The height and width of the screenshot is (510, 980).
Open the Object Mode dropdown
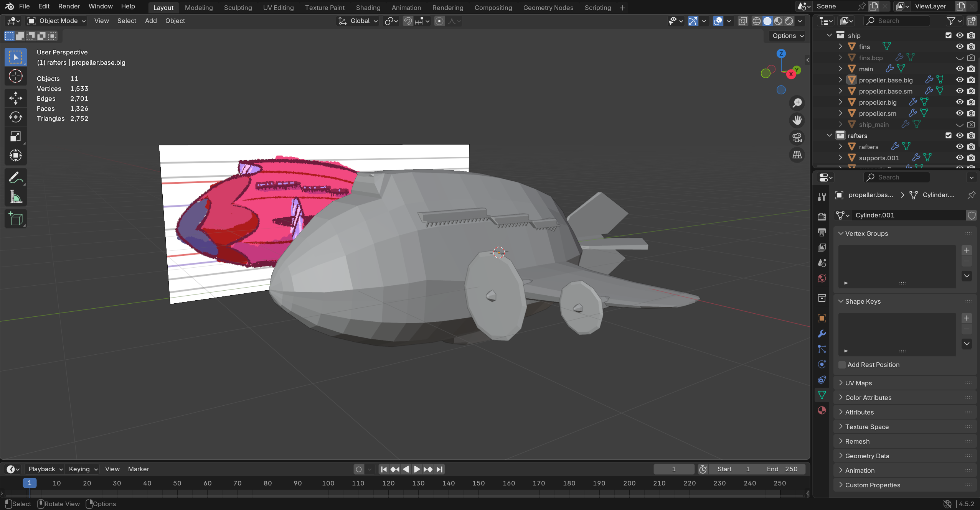click(x=56, y=21)
